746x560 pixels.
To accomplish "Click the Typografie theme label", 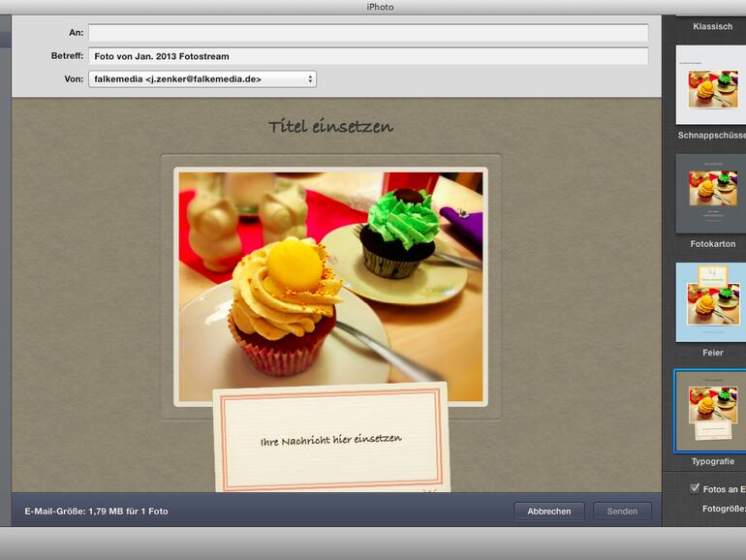I will click(x=713, y=461).
